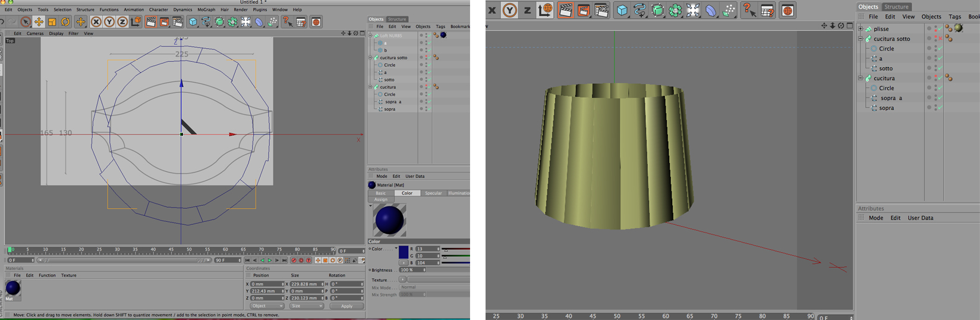
Task: Click Texture arrow button in Color settings
Action: pos(402,279)
